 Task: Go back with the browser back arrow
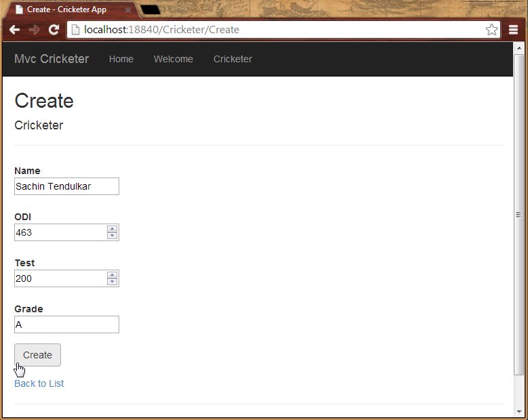[x=14, y=30]
